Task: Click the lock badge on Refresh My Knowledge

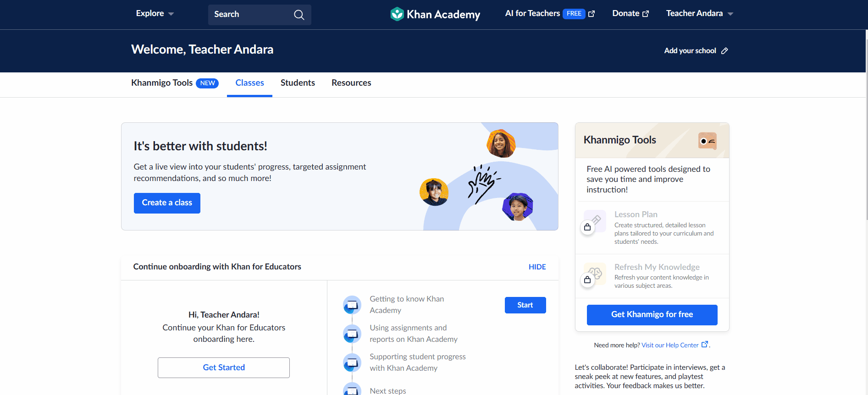Action: point(587,280)
